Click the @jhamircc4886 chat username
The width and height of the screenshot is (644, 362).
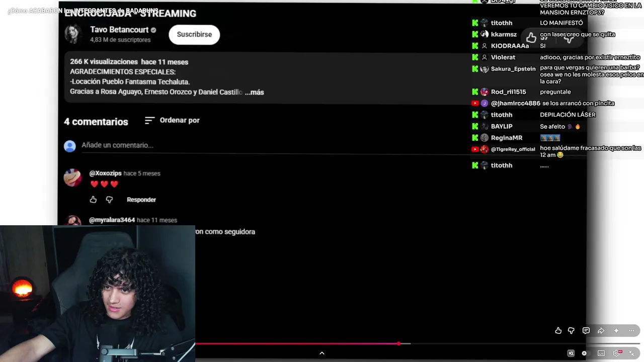coord(515,103)
